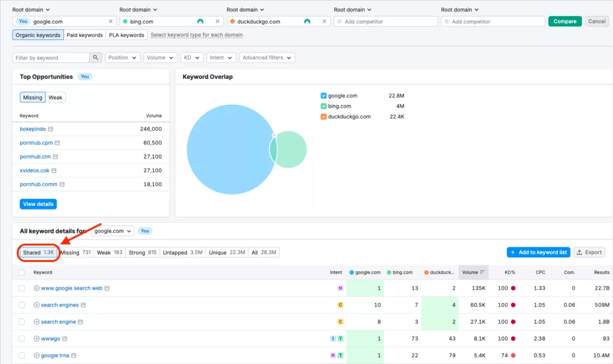Open the Intent filter dropdown
This screenshot has height=364, width=613.
pos(220,57)
